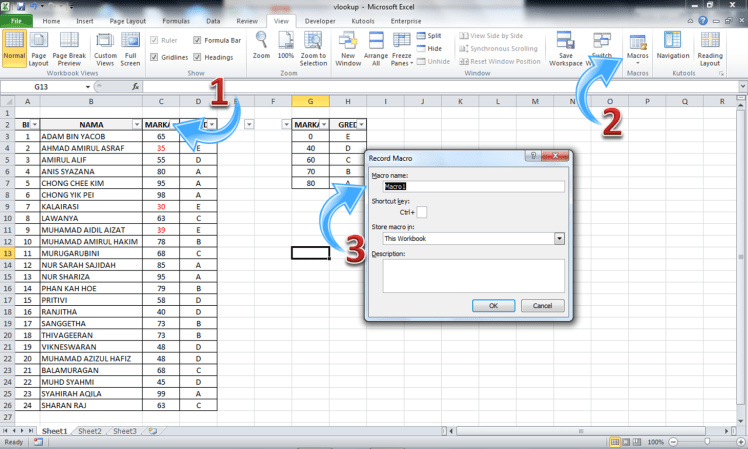748x449 pixels.
Task: Toggle the Formula Bar checkbox
Action: point(197,41)
